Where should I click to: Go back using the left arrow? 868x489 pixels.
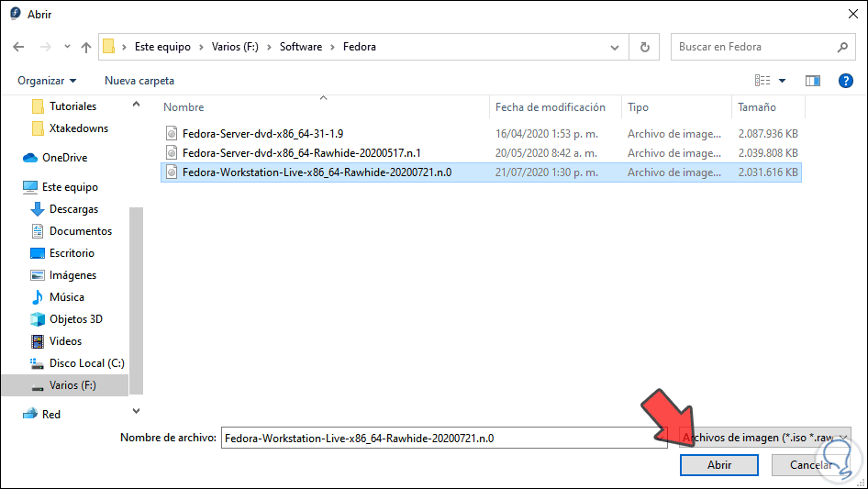tap(19, 47)
